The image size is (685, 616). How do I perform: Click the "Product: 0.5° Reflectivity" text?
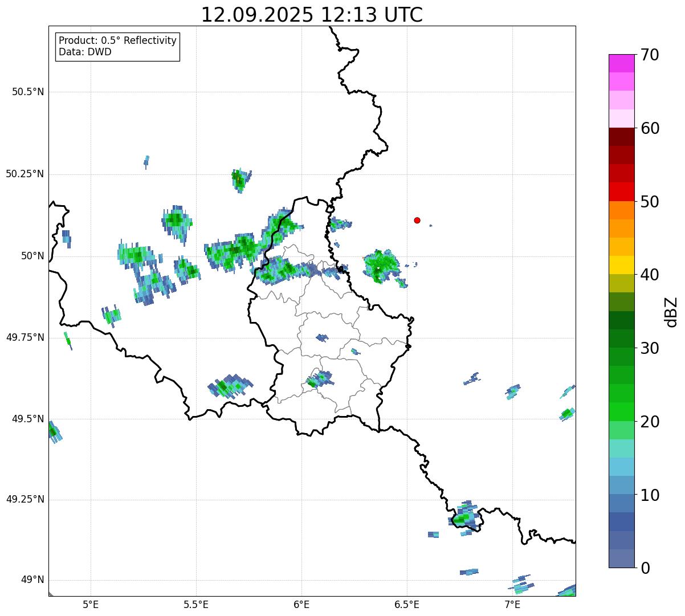[x=117, y=41]
